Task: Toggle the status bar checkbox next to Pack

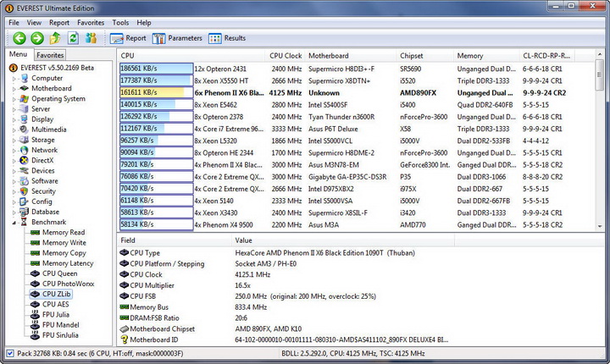Action: [10, 354]
